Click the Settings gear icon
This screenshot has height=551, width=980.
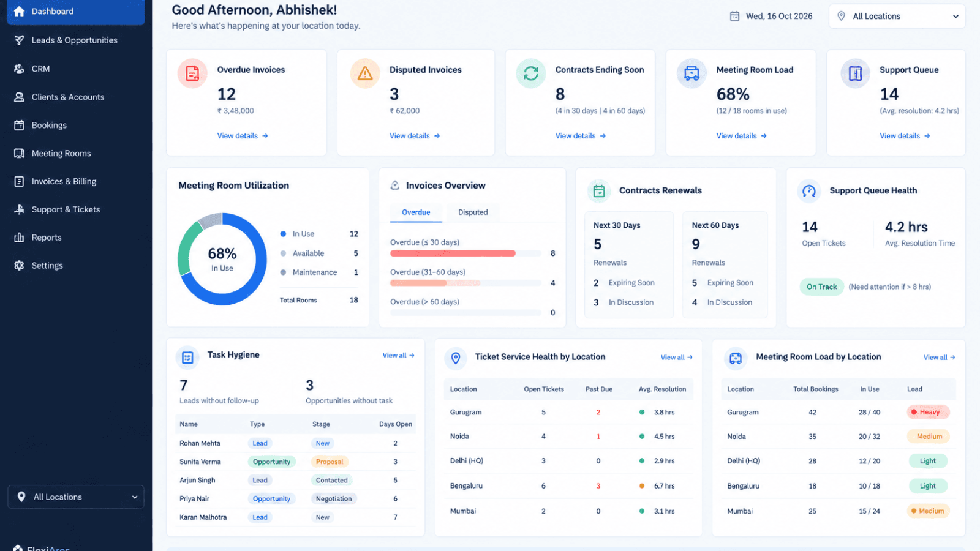tap(19, 266)
